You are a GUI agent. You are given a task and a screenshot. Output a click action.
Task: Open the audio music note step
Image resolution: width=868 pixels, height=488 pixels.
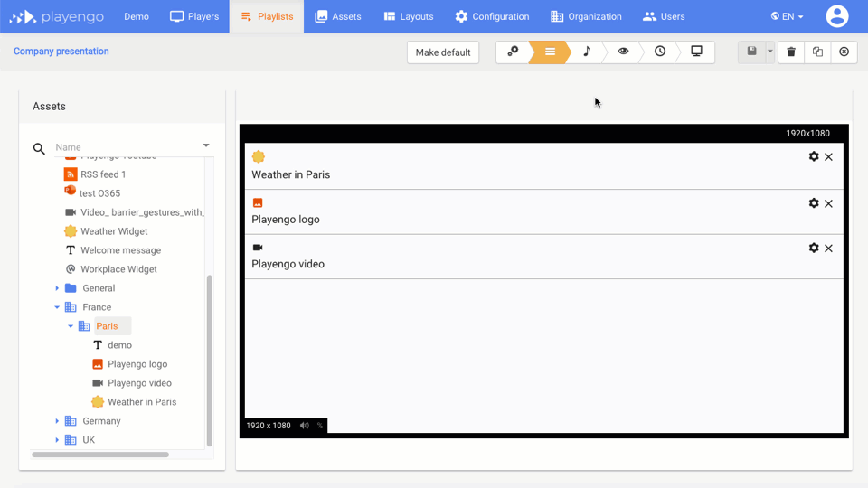587,52
